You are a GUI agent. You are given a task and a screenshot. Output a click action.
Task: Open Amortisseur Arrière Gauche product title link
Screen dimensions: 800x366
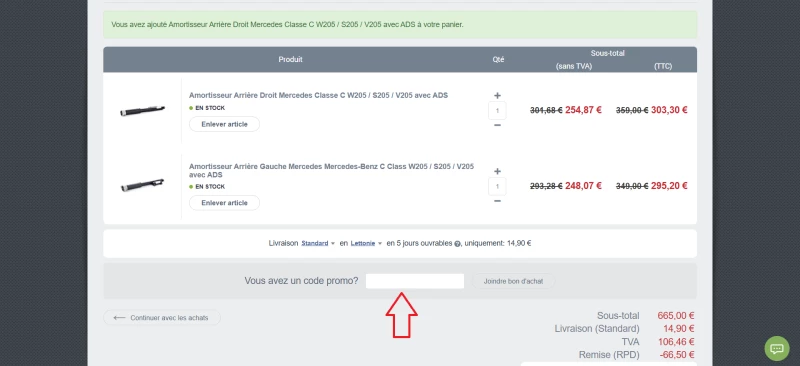pyautogui.click(x=332, y=170)
